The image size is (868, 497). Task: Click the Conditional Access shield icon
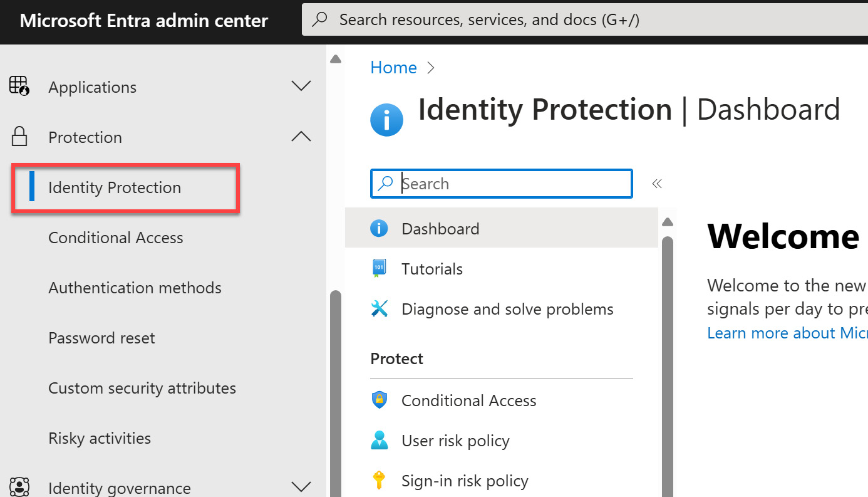380,400
